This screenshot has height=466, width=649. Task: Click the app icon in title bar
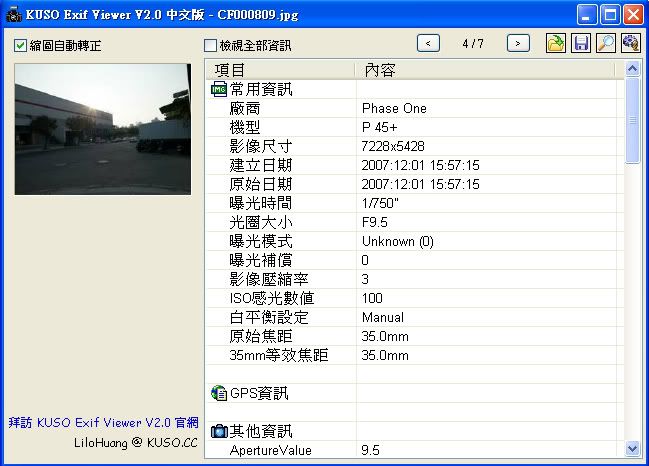(13, 16)
